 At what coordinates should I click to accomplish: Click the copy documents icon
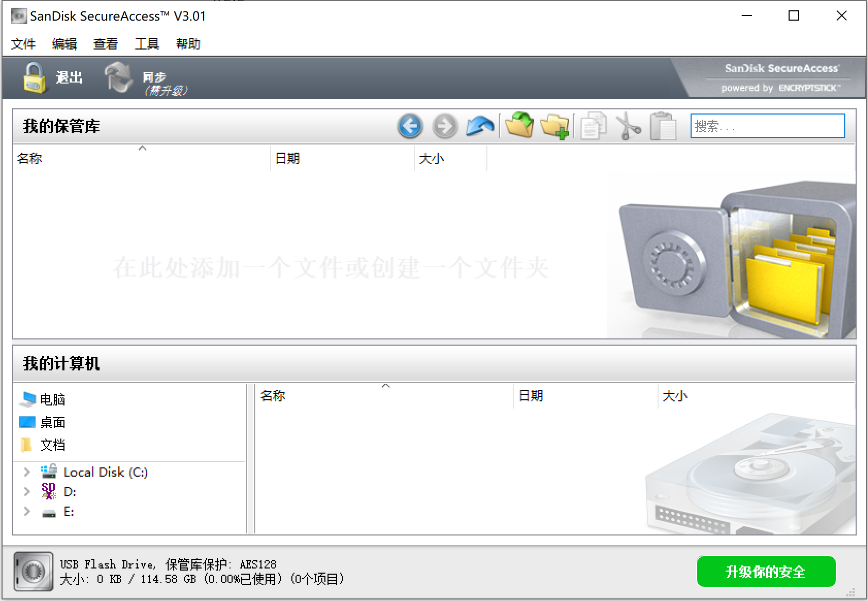click(593, 126)
